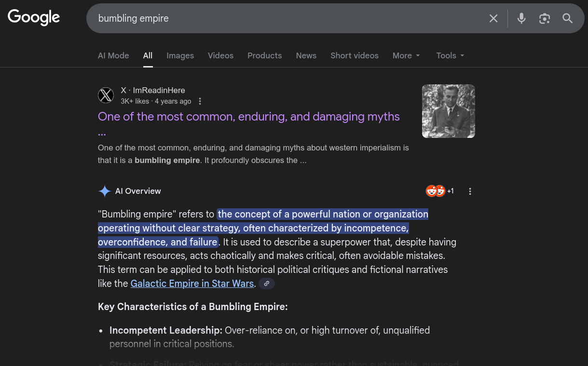
Task: Switch to the Images tab
Action: [x=180, y=55]
